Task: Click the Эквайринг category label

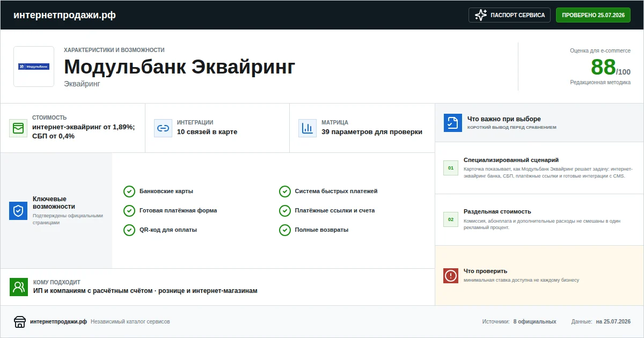Action: pos(82,84)
